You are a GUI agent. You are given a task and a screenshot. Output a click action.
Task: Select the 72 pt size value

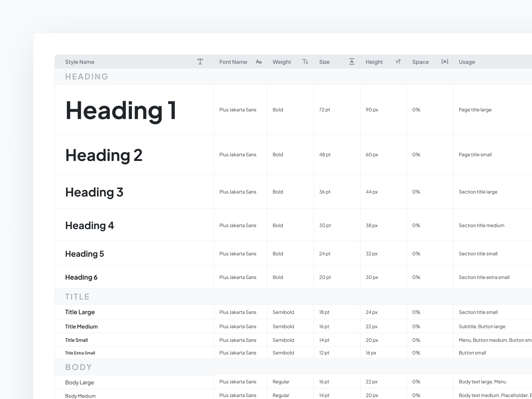325,110
